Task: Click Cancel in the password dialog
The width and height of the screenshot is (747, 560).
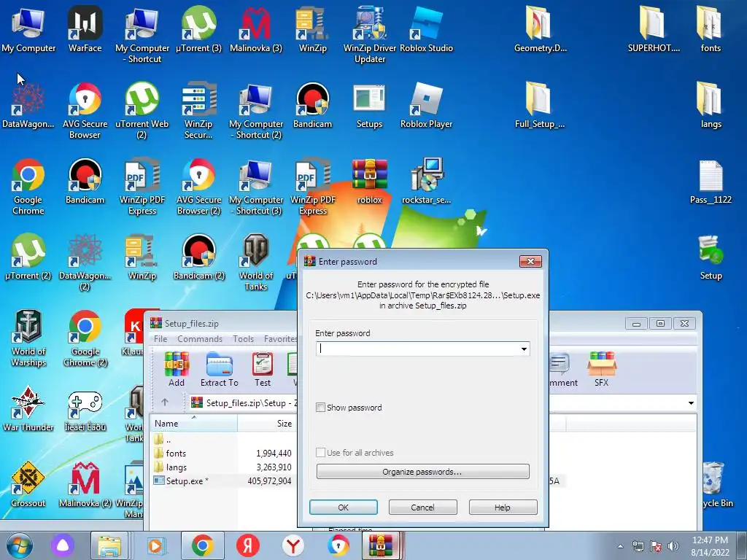Action: coord(422,507)
